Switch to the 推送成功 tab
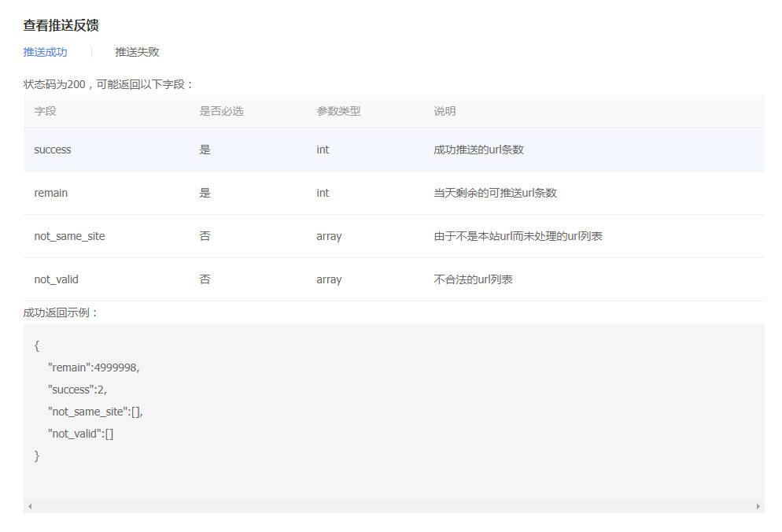The image size is (782, 532). point(45,52)
